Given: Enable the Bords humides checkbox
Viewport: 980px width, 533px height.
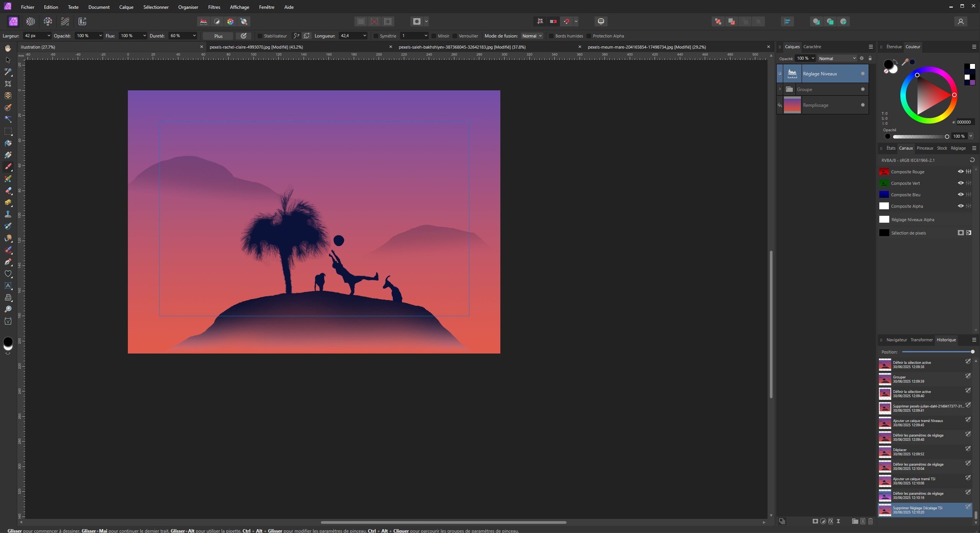Looking at the screenshot, I should [551, 36].
